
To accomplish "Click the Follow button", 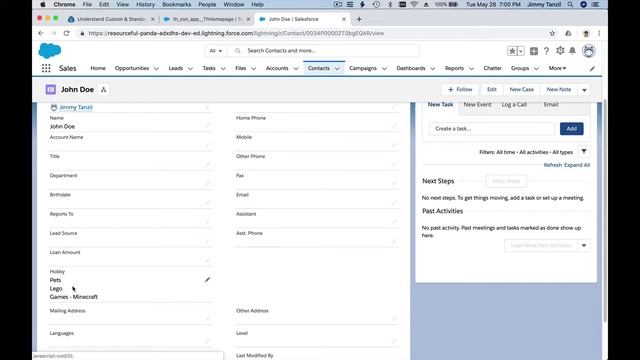I will coord(460,89).
